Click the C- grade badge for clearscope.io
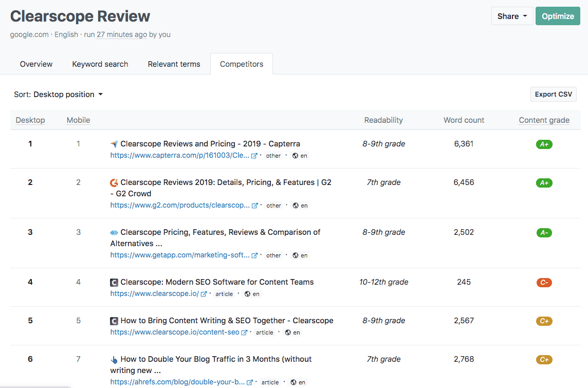 click(544, 282)
